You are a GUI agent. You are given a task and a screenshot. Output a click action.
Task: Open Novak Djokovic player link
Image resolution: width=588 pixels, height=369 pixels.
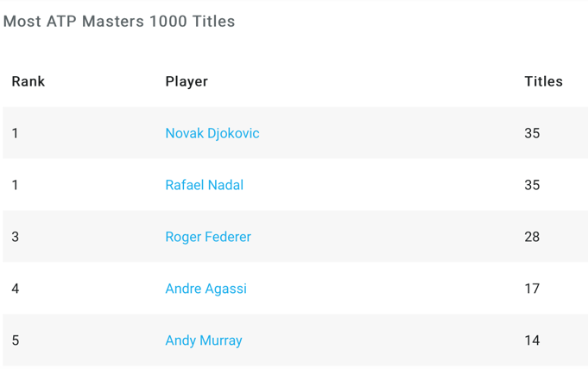point(212,133)
